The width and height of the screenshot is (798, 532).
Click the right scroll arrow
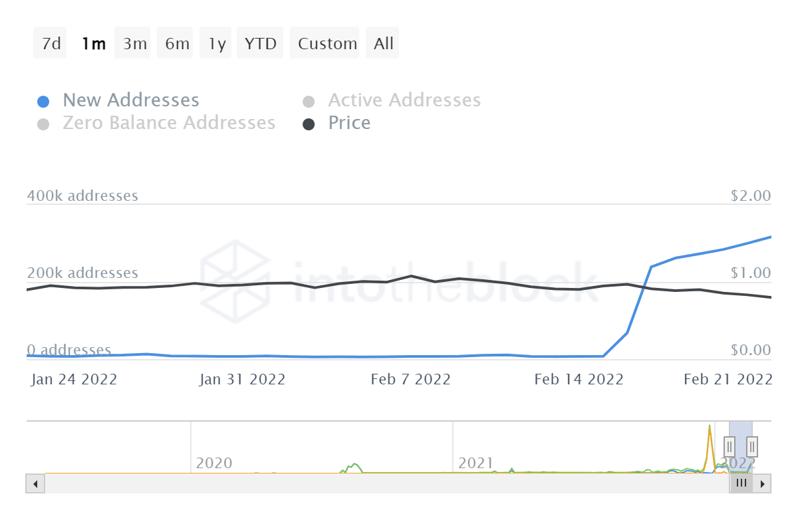(x=763, y=483)
